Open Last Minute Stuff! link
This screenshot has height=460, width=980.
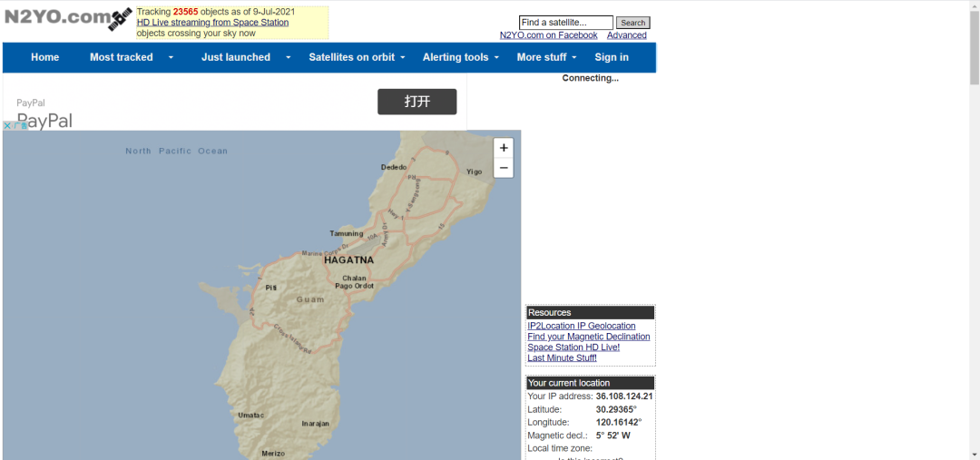(x=562, y=357)
